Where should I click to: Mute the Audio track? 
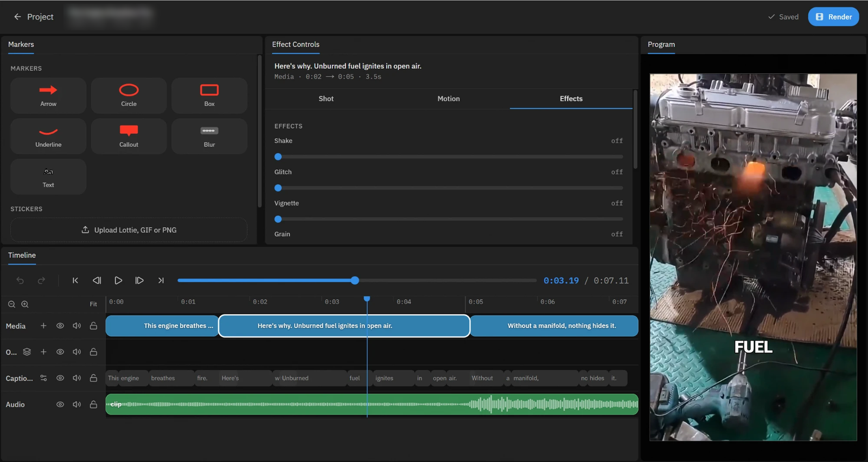pos(77,405)
